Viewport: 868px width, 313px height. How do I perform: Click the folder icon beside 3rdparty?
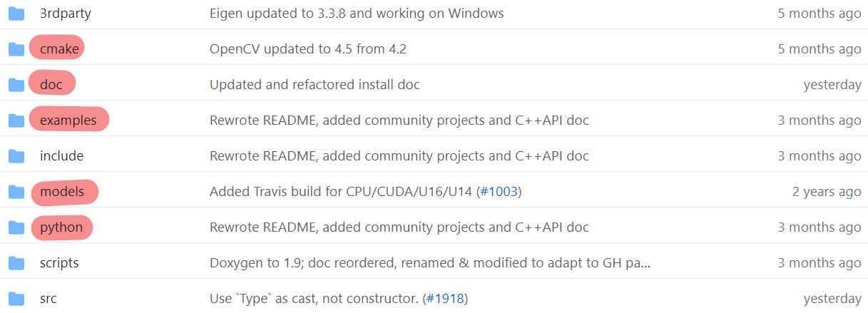click(16, 14)
